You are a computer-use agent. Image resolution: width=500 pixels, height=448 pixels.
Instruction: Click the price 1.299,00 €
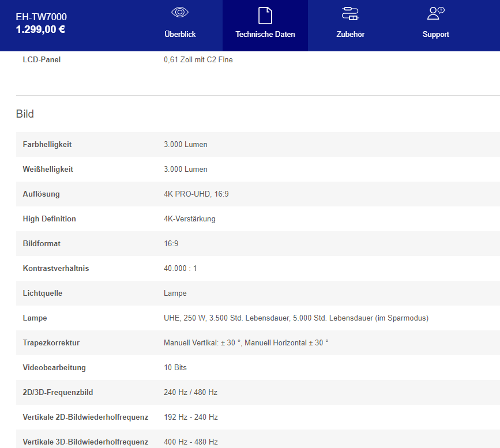coord(40,29)
